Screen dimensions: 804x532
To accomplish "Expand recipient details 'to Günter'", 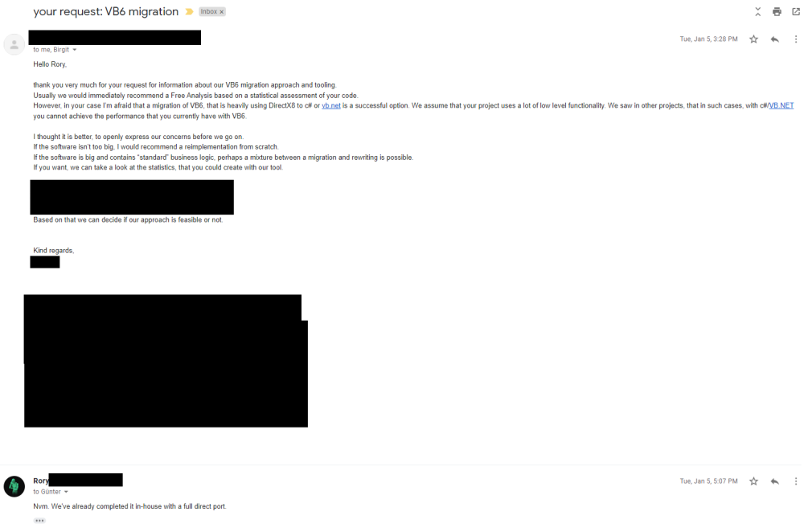I will pos(66,492).
